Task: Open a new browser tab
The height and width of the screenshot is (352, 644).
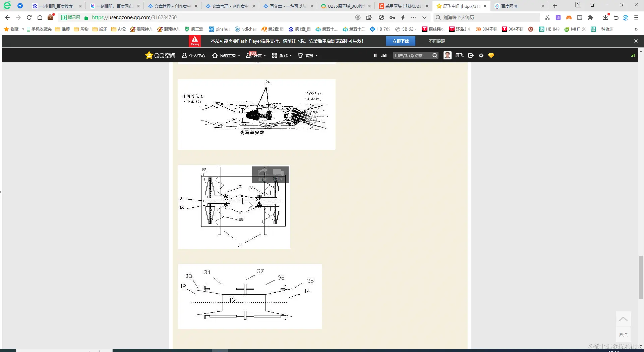Action: pyautogui.click(x=555, y=6)
